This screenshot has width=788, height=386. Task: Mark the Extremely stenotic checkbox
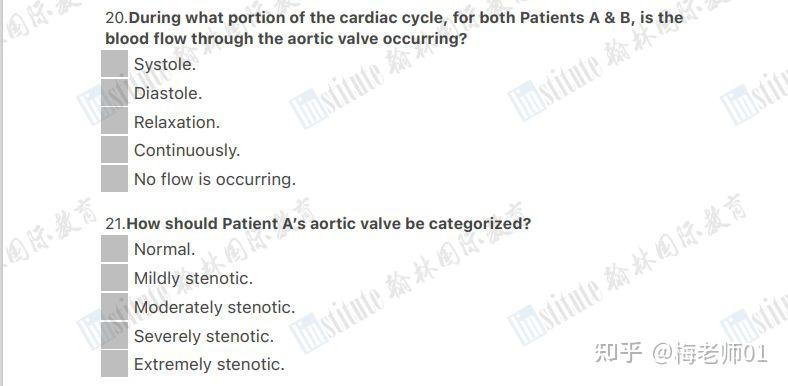pos(115,364)
